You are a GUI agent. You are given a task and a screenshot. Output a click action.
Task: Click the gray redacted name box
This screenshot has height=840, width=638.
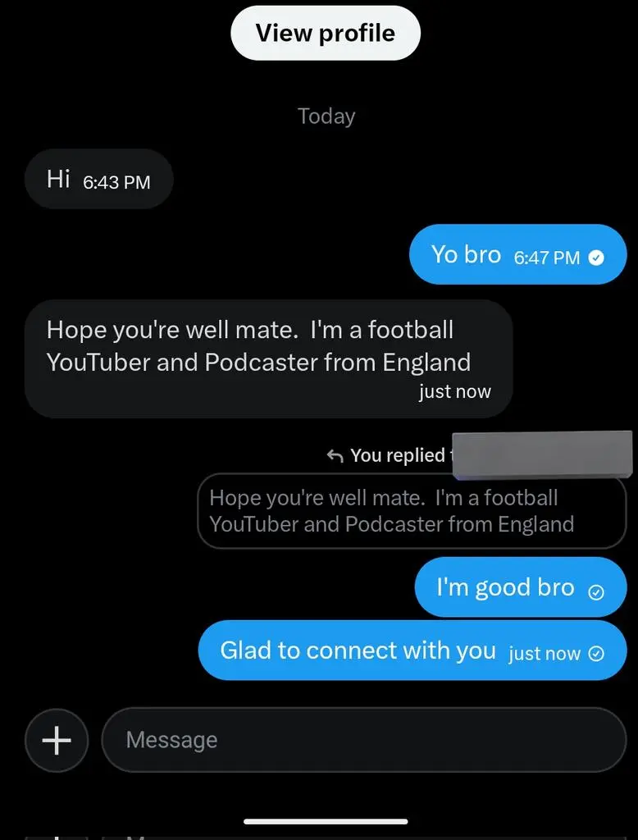coord(542,454)
